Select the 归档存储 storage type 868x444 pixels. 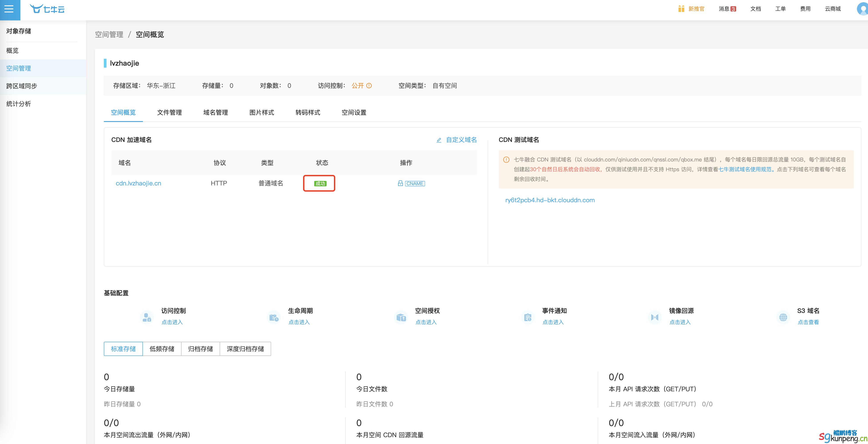click(201, 349)
